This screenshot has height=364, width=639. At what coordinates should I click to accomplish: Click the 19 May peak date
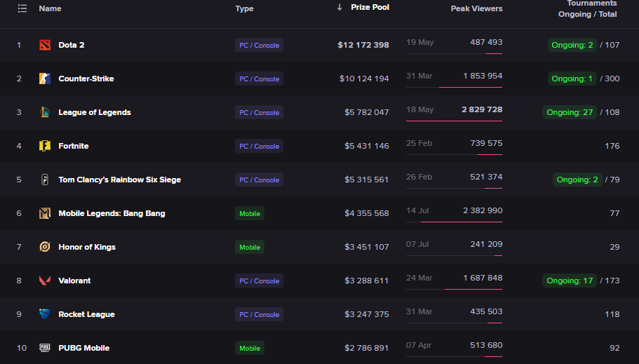(419, 42)
